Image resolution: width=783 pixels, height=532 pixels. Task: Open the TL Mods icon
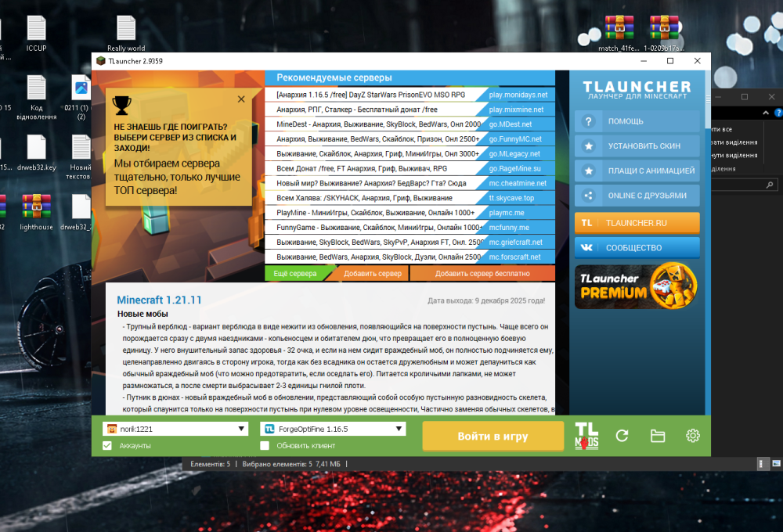pos(586,436)
